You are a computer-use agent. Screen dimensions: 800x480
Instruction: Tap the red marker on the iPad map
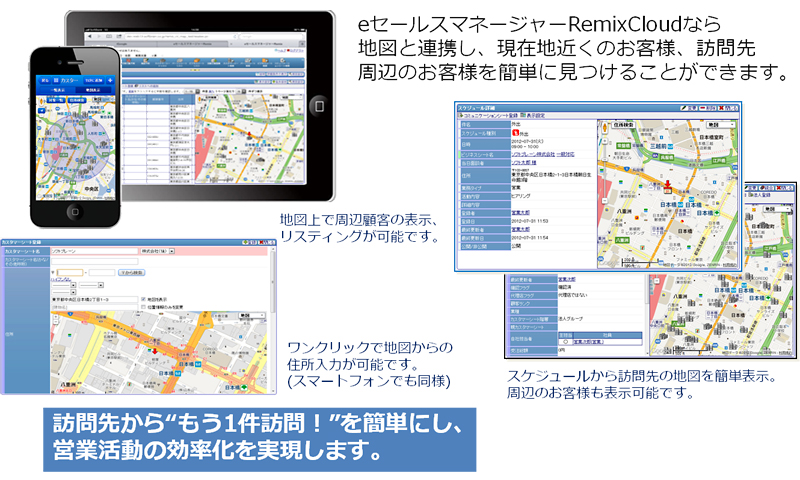pos(249,135)
